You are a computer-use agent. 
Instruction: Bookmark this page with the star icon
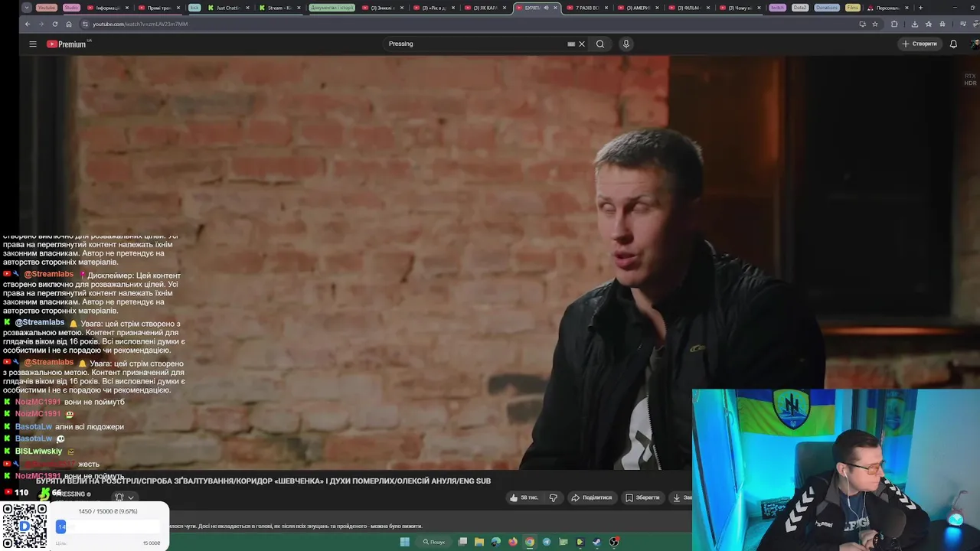coord(875,24)
